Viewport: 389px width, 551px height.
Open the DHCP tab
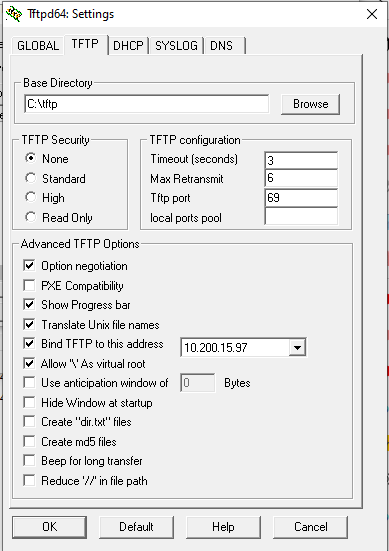point(128,46)
